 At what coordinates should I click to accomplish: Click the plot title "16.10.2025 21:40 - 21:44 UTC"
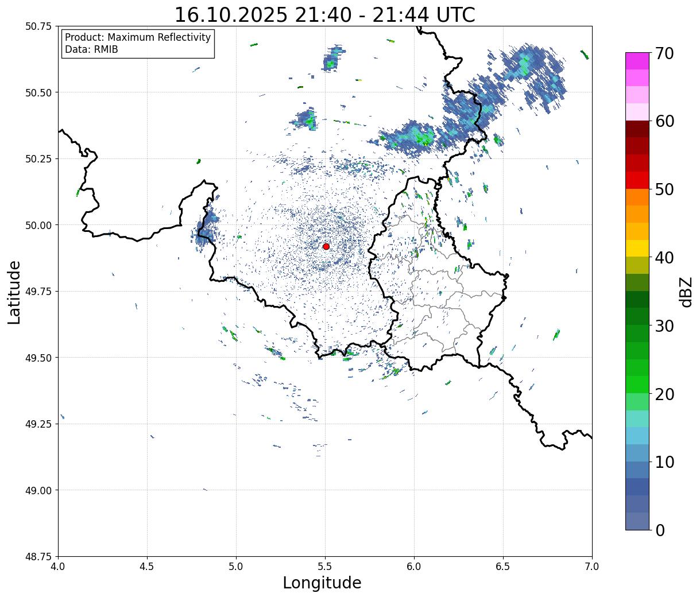(325, 14)
